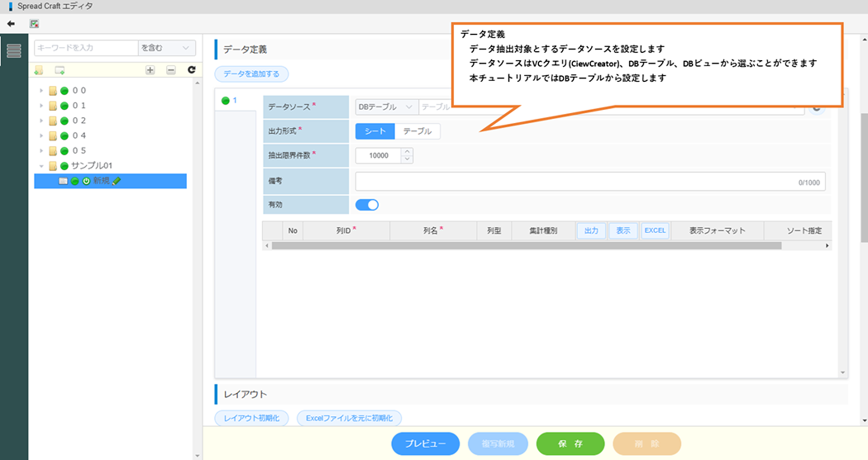Viewport: 868px width, 460px height.
Task: Select the テーブル output format
Action: [417, 132]
